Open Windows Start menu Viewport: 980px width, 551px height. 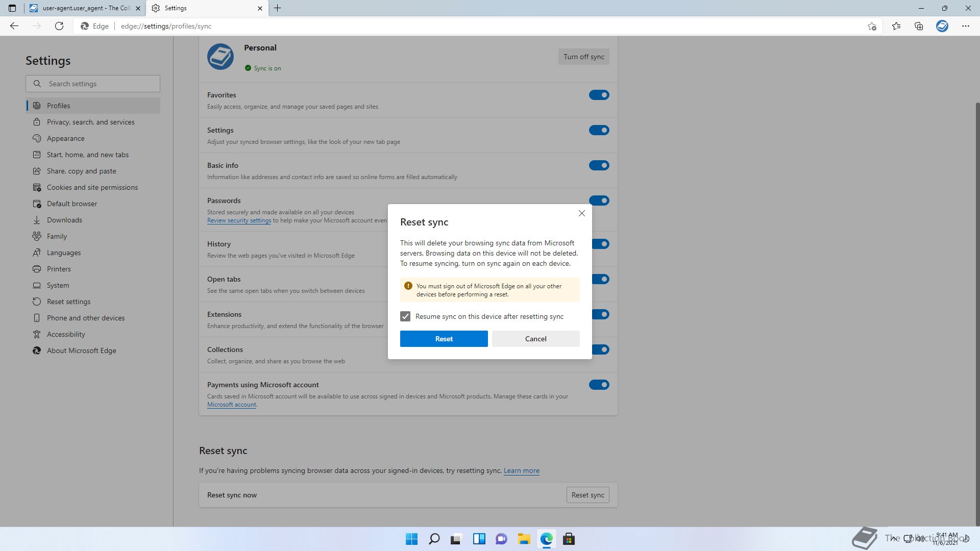pos(411,539)
